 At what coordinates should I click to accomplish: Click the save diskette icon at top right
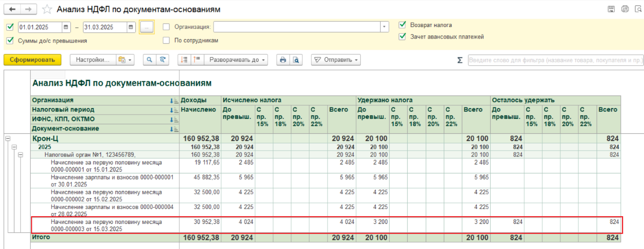(x=612, y=9)
